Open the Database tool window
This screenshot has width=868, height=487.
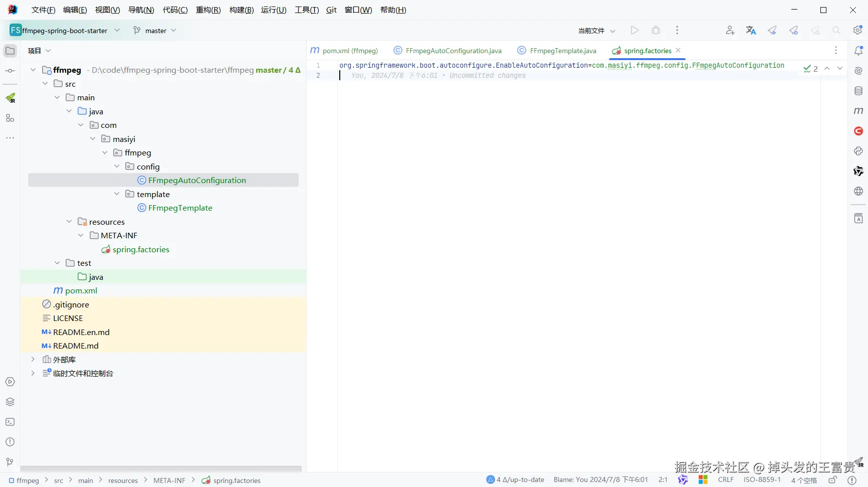[858, 91]
